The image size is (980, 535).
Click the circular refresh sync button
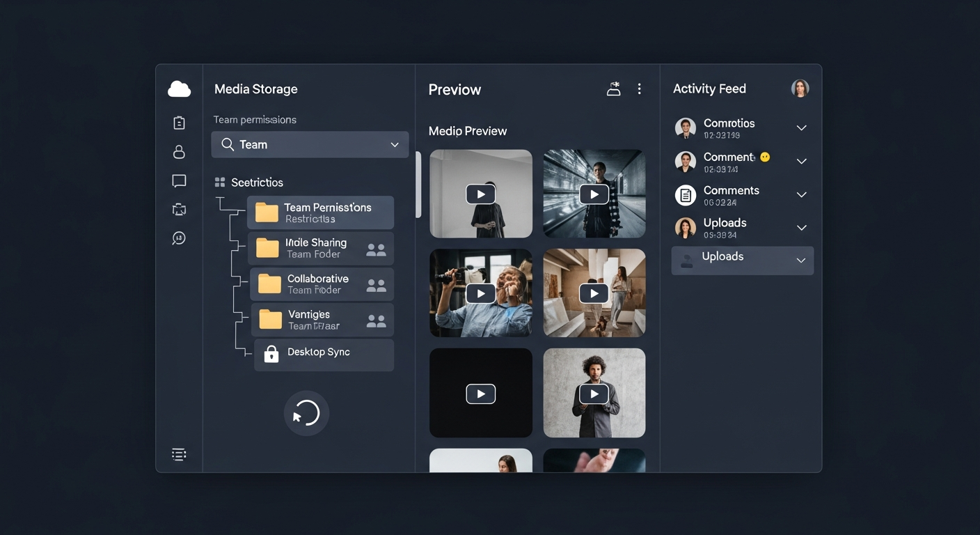tap(306, 413)
